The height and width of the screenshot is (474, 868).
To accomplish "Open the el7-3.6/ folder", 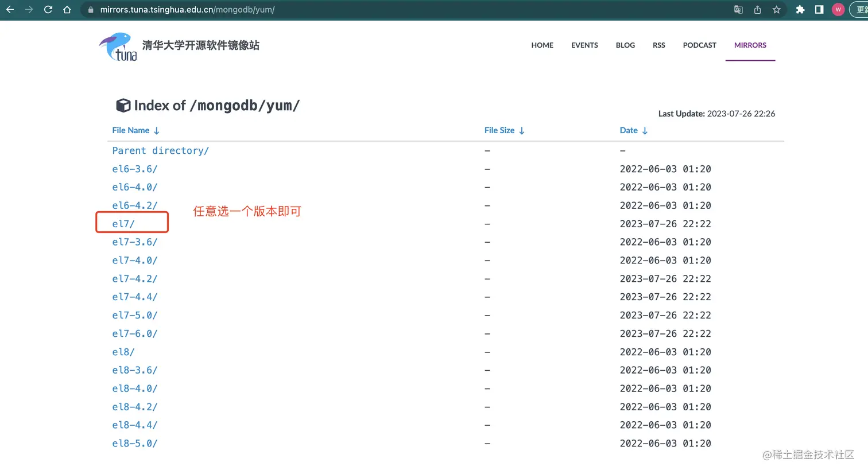I will [135, 242].
